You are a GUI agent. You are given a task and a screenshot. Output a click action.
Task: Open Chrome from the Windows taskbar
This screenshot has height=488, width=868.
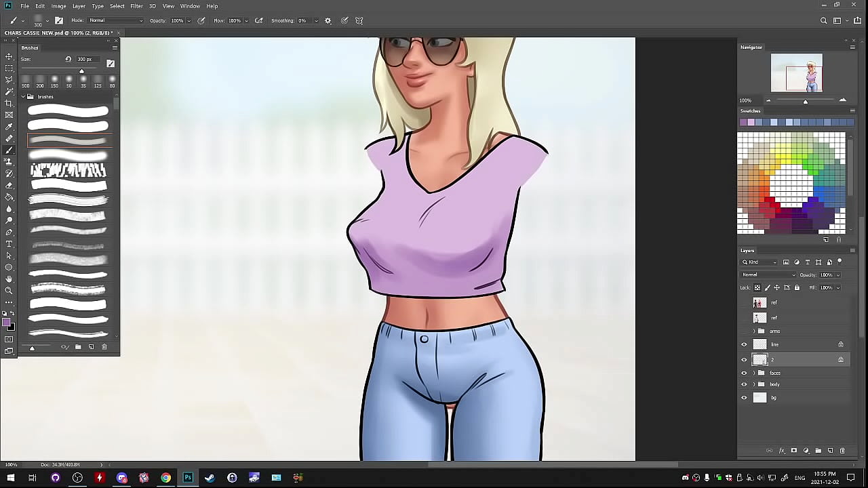point(165,478)
